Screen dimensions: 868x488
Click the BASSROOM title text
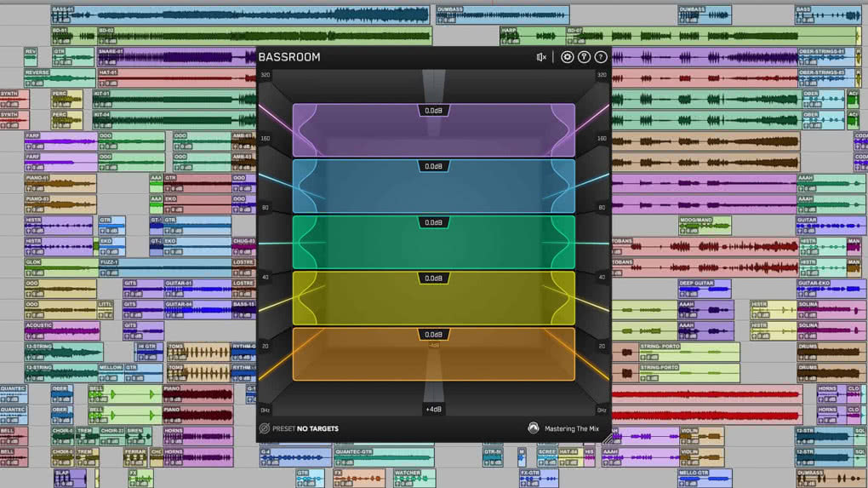tap(289, 57)
